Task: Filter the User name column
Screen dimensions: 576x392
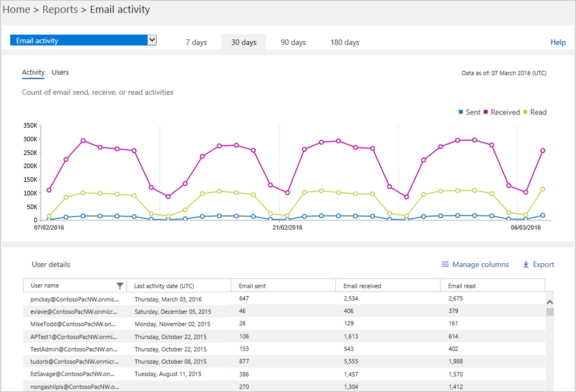Action: click(x=120, y=285)
